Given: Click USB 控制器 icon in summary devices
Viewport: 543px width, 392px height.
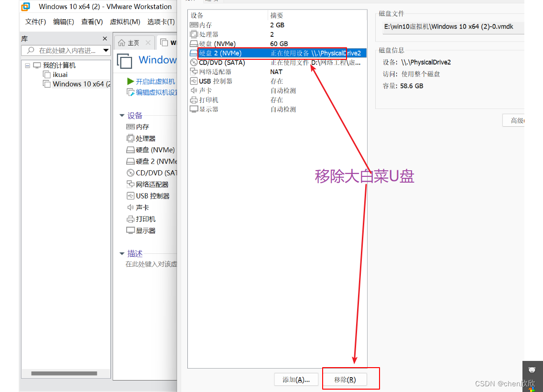Looking at the screenshot, I should tap(130, 196).
